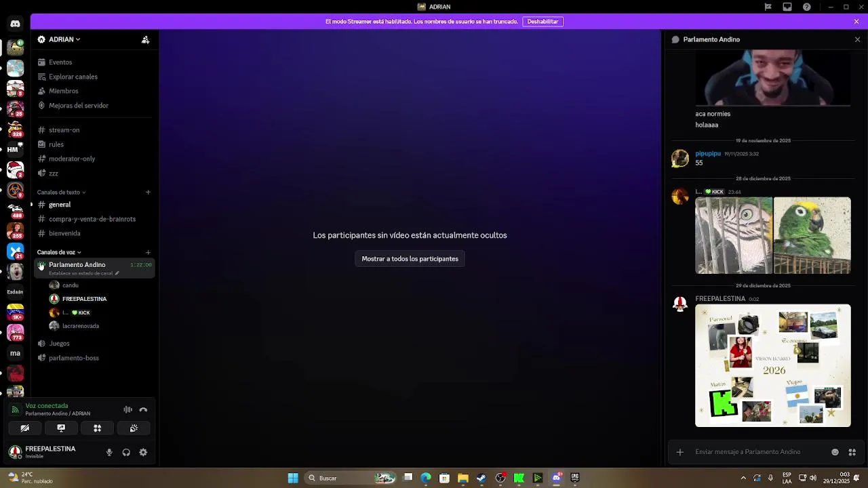Mute microphone in user panel
The height and width of the screenshot is (488, 868).
click(x=109, y=452)
